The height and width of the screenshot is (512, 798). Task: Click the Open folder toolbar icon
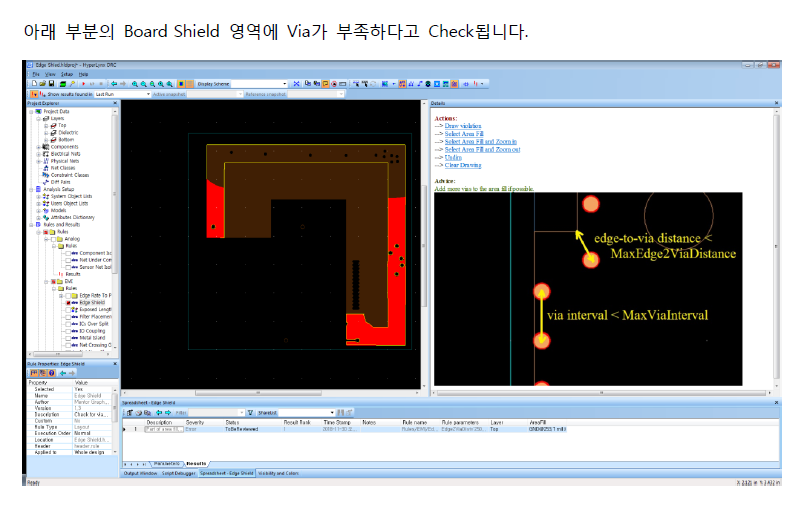pyautogui.click(x=40, y=84)
